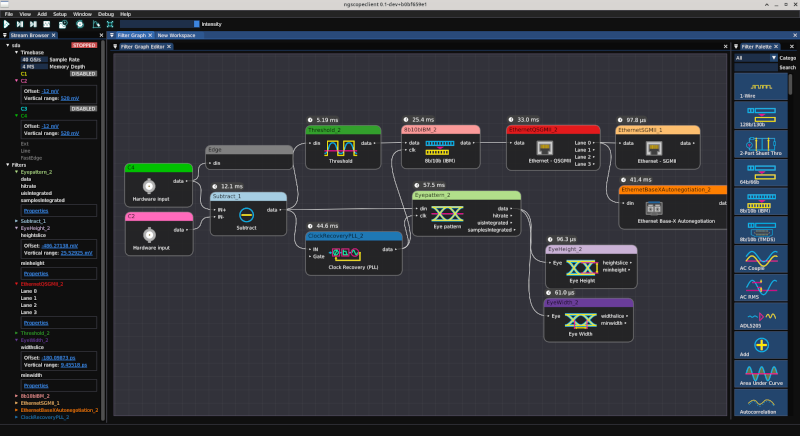Select the ADL5205 palette filter
The image size is (800, 436).
(761, 316)
